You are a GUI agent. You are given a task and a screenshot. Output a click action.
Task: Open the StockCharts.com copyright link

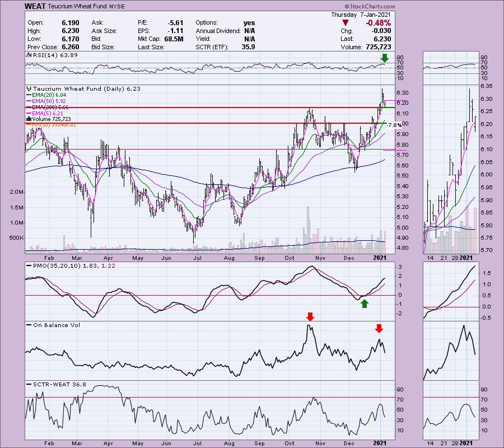pyautogui.click(x=370, y=6)
